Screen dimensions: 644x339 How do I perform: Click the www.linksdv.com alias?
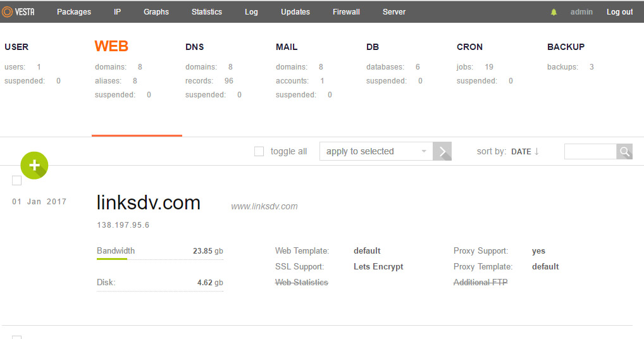tap(264, 206)
